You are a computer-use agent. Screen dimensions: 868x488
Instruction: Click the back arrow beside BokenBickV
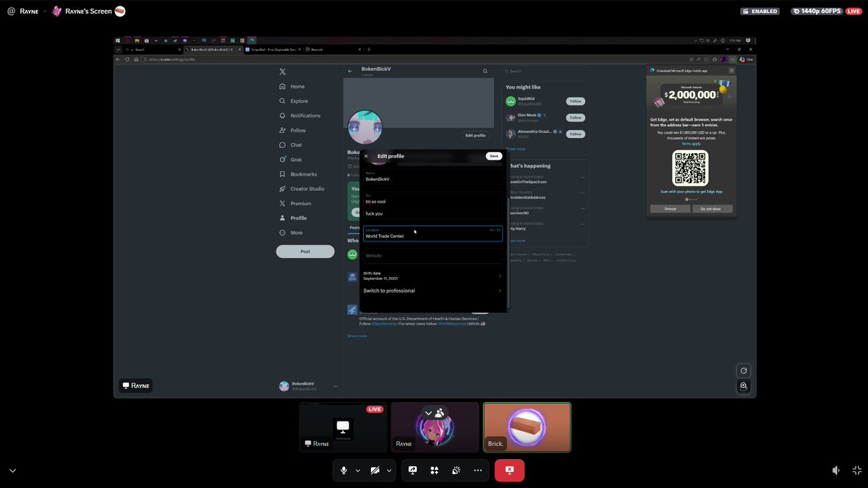point(350,72)
